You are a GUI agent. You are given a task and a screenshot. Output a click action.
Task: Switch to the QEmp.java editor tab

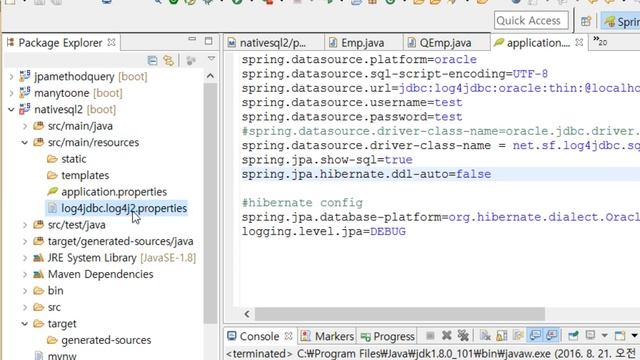pos(445,43)
